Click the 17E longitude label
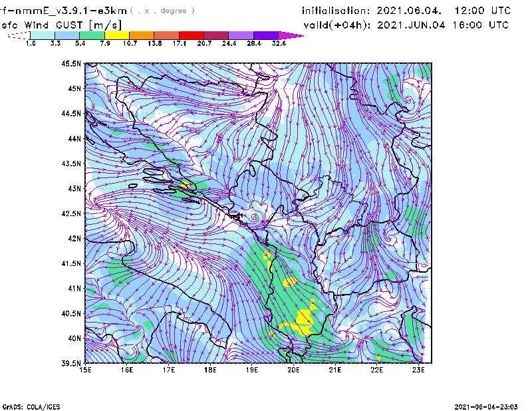The image size is (532, 411). 169,370
